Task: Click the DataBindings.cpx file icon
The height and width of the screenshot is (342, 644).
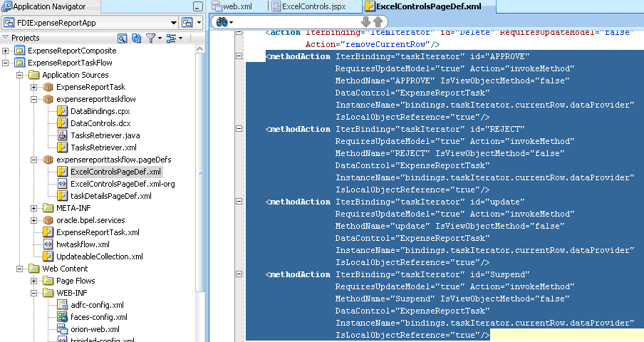Action: pos(62,111)
